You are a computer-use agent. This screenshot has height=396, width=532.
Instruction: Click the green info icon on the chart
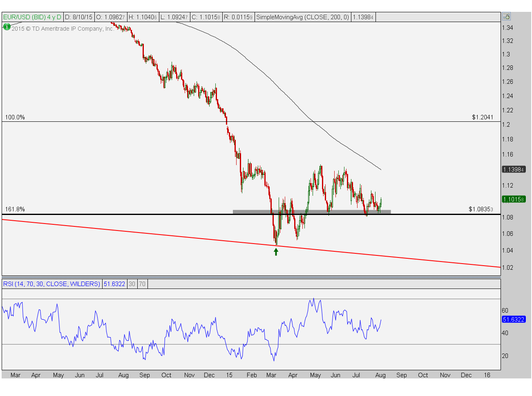pyautogui.click(x=7, y=27)
